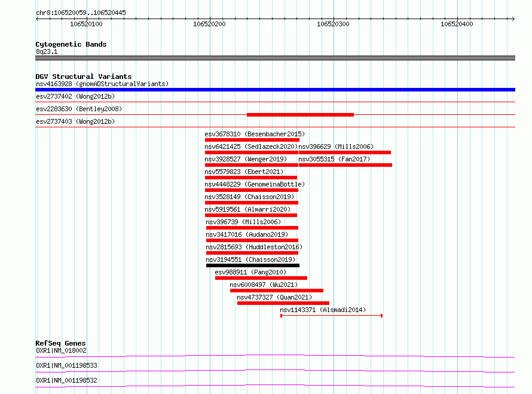The height and width of the screenshot is (394, 532).
Task: Click ruler position 106520100
Action: point(86,24)
